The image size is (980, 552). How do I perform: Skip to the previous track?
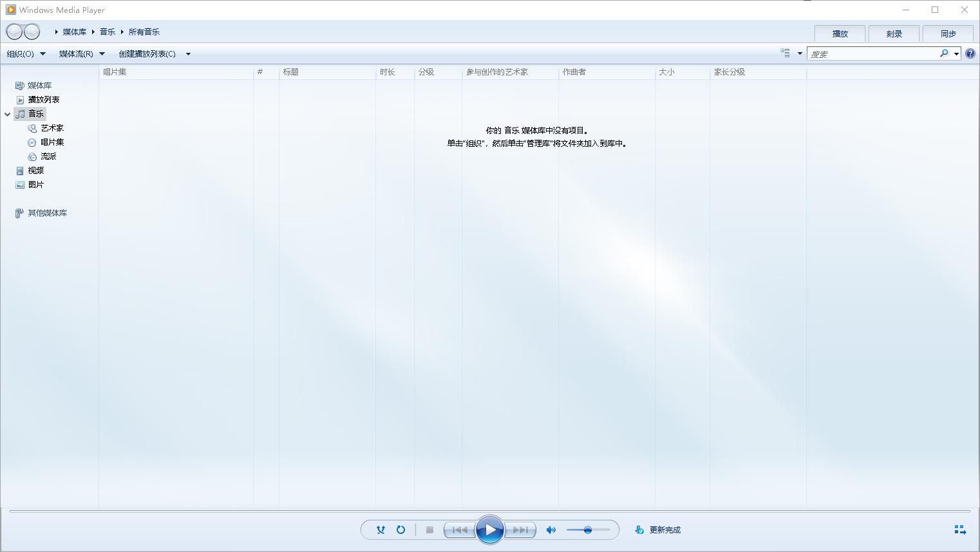tap(460, 530)
